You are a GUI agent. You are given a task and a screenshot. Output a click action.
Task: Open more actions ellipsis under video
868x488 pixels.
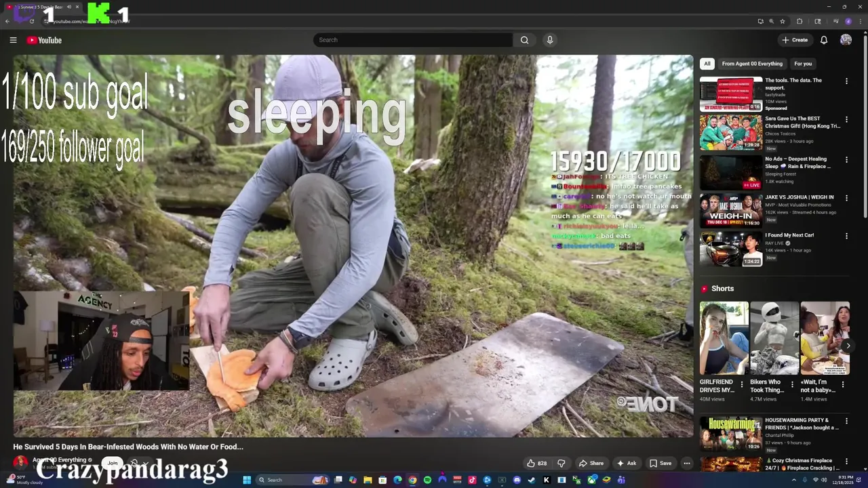pos(686,464)
